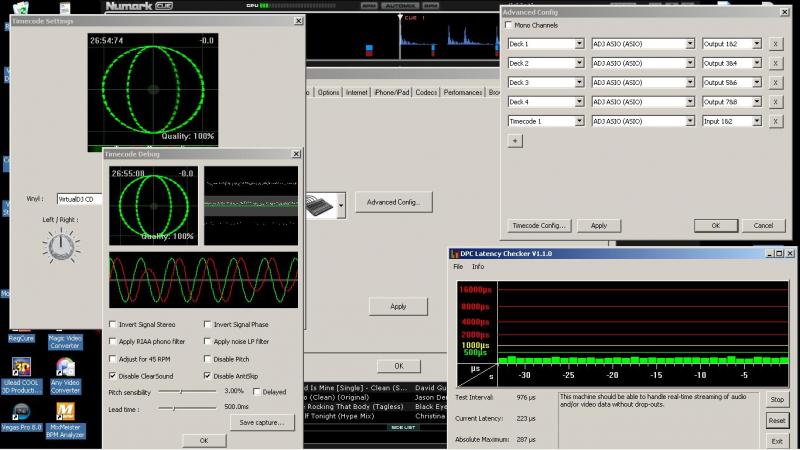Open the File menu in DPC Latency Checker
Viewport: 800px width, 450px height.
(x=458, y=267)
